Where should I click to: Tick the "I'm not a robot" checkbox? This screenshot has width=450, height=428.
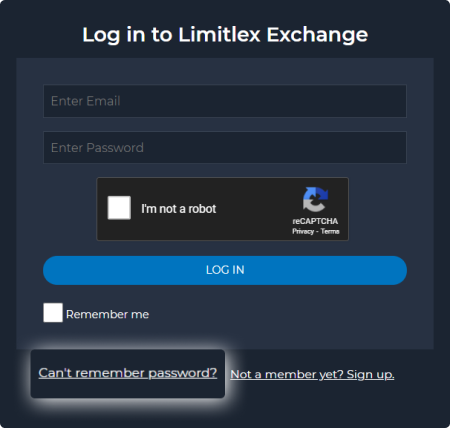pyautogui.click(x=119, y=208)
